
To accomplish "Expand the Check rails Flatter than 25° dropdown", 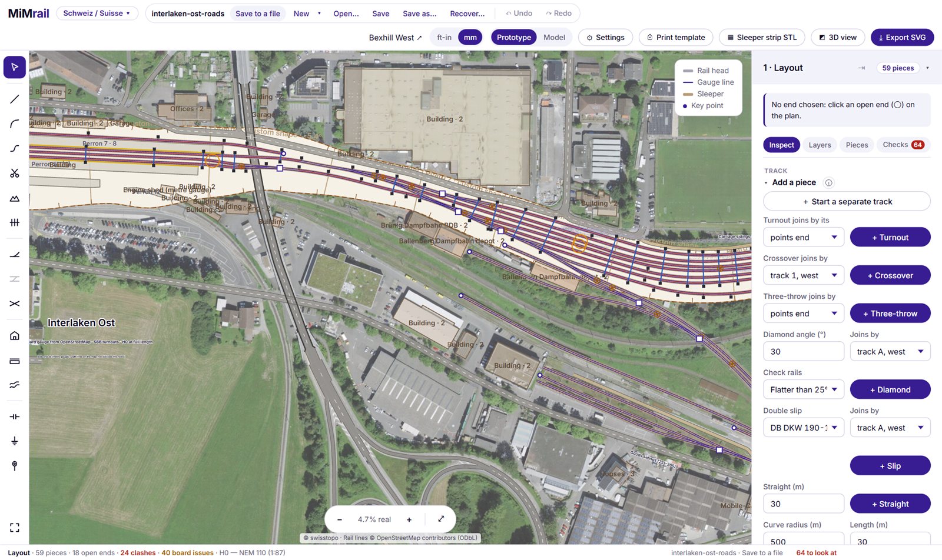I will (x=804, y=389).
